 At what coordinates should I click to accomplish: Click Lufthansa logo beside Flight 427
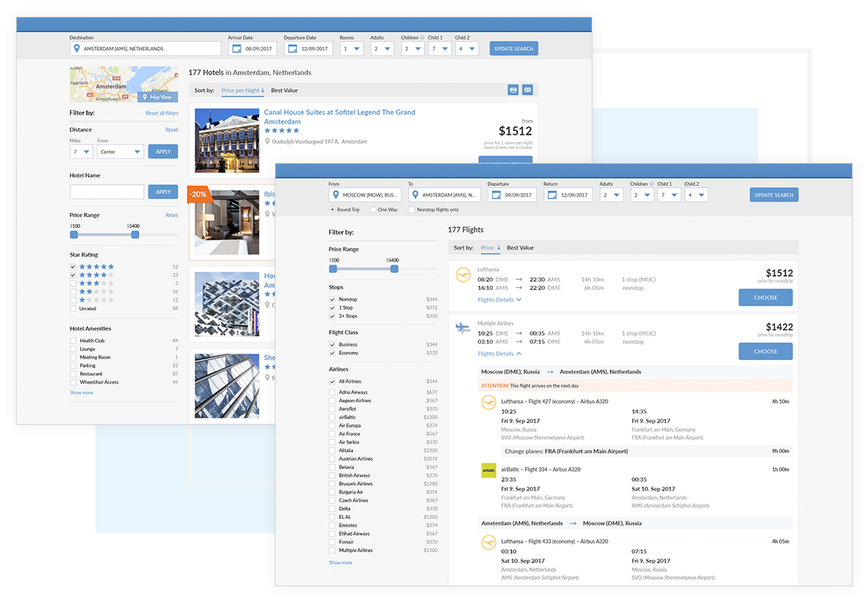pyautogui.click(x=489, y=402)
